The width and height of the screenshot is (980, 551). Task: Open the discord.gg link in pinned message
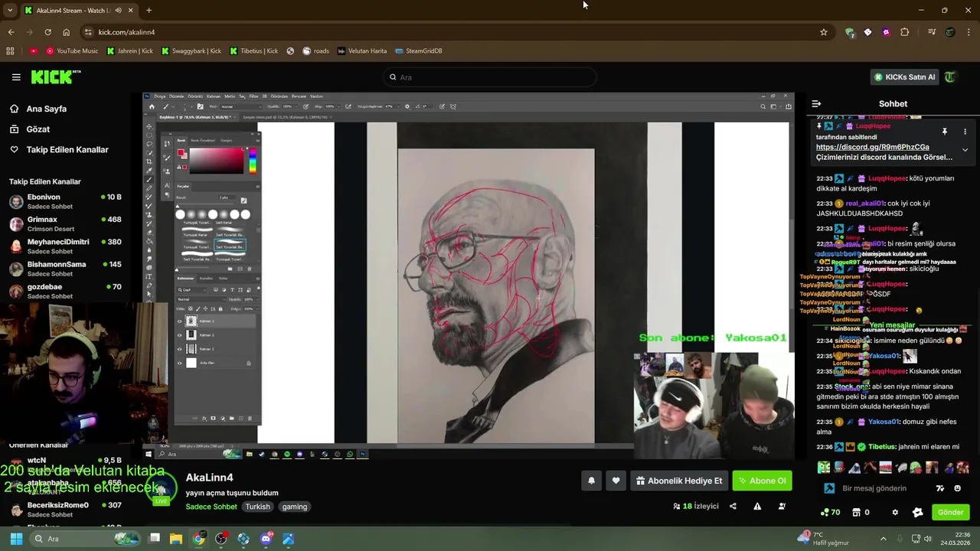[872, 147]
